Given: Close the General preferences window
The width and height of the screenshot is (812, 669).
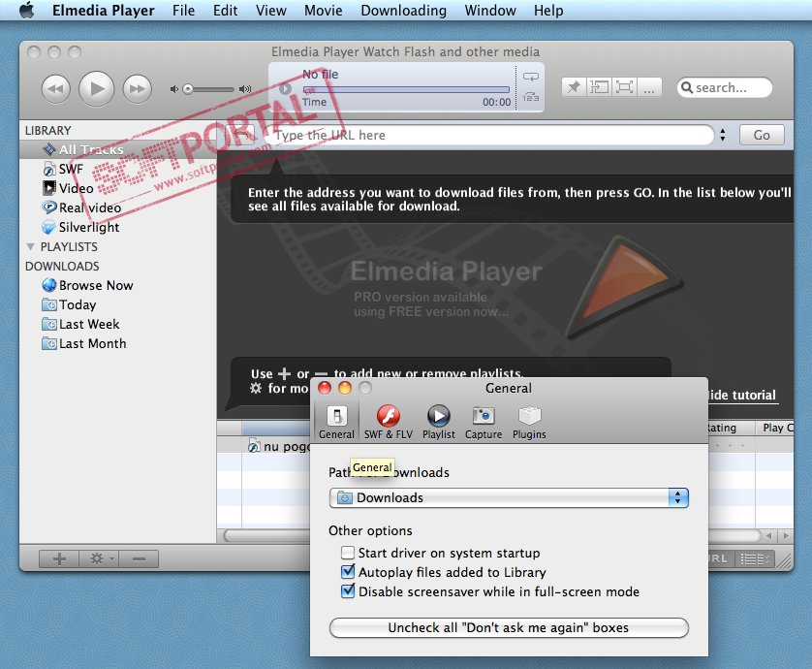Looking at the screenshot, I should point(325,388).
